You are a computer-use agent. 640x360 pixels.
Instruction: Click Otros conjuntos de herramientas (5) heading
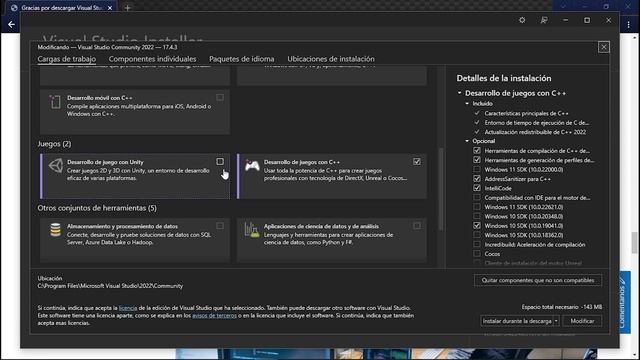pyautogui.click(x=97, y=208)
